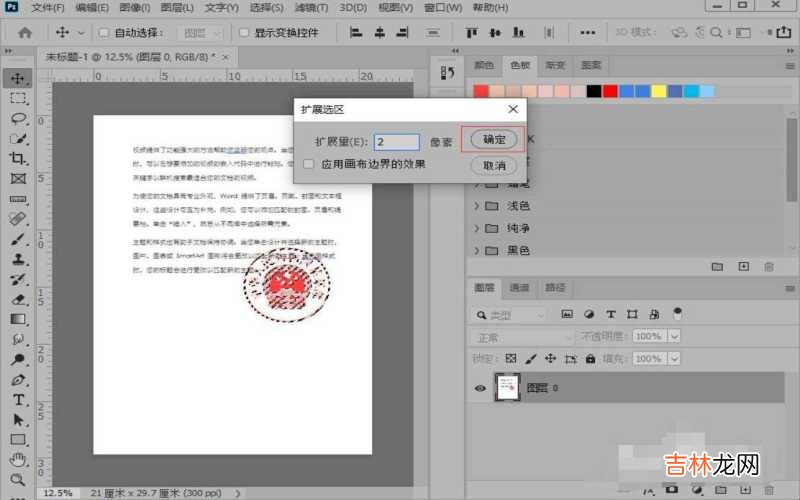
Task: Select the Gradient tool
Action: [18, 319]
